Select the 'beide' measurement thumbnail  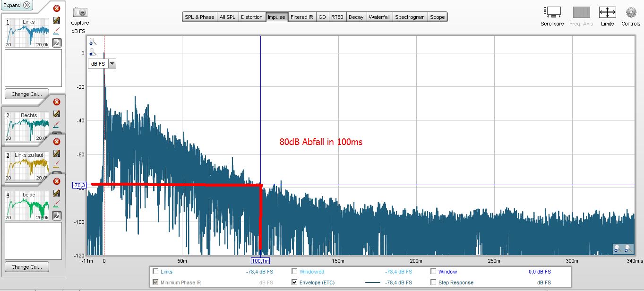[27, 205]
